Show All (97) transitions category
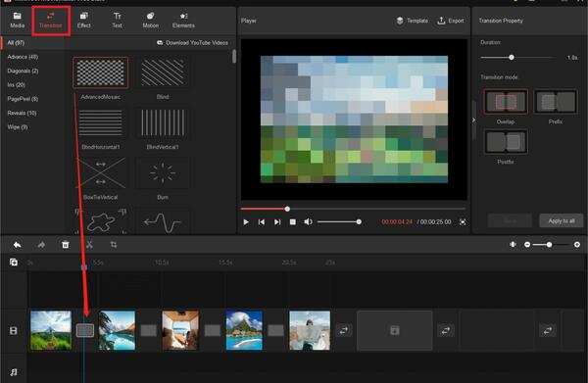The image size is (588, 383). (16, 43)
